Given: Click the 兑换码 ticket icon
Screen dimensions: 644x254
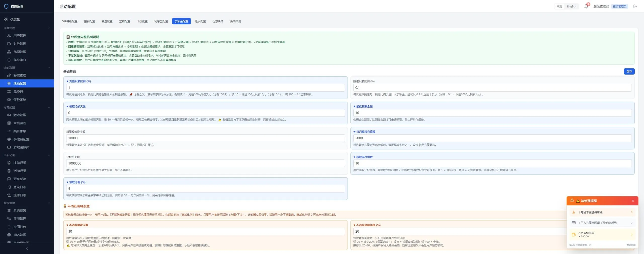Looking at the screenshot, I should coord(9,92).
